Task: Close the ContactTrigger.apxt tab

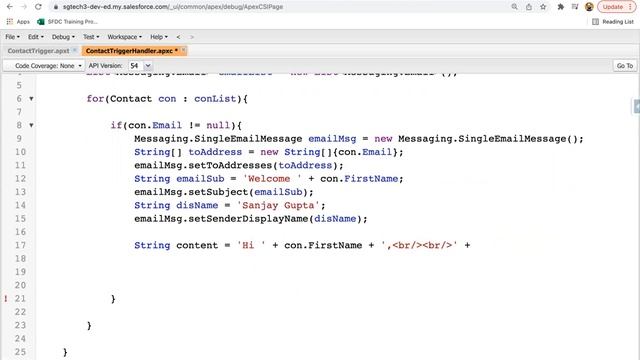Action: click(75, 50)
